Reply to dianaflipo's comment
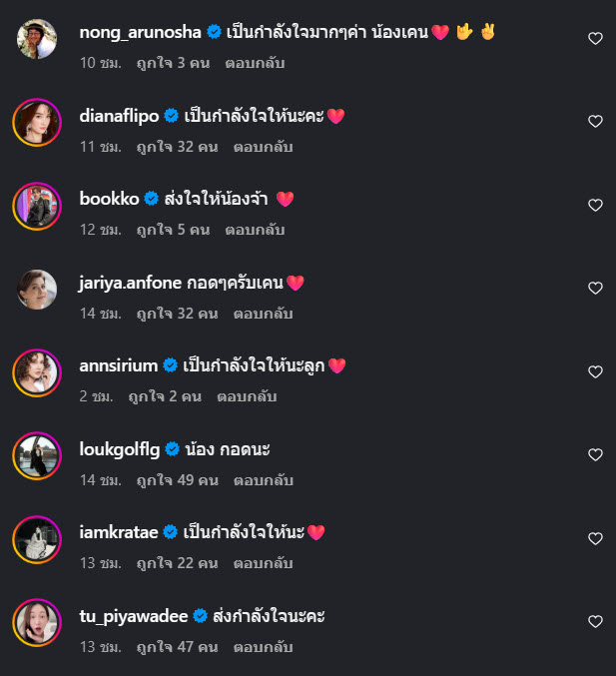This screenshot has height=676, width=616. 263,147
